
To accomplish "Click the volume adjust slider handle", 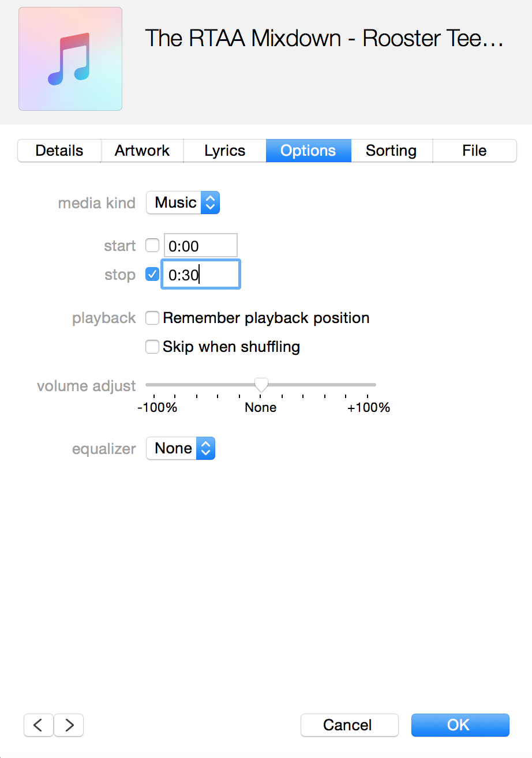I will point(261,385).
